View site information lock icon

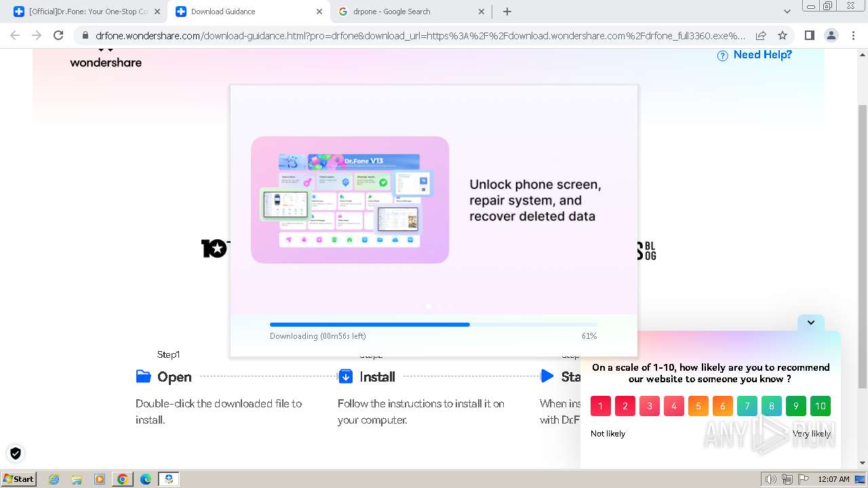tap(85, 36)
